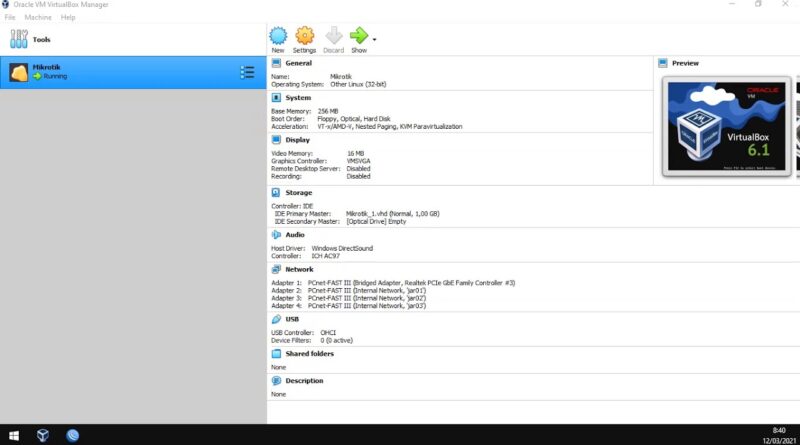Click the Preview panel icon
Screen dimensions: 800x445
(x=663, y=63)
